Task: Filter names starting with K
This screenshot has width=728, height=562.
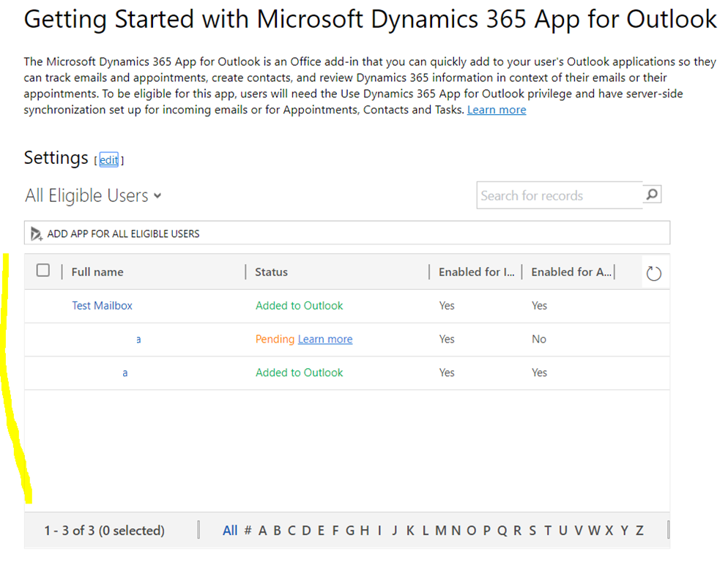Action: click(410, 531)
